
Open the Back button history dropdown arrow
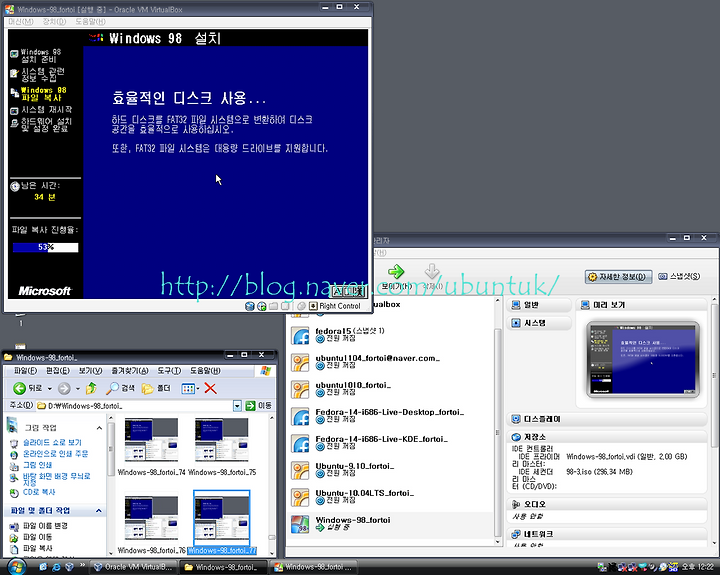click(50, 389)
